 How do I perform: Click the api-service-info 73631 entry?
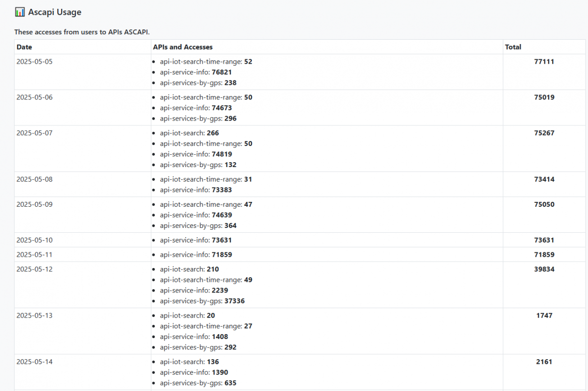click(x=196, y=240)
